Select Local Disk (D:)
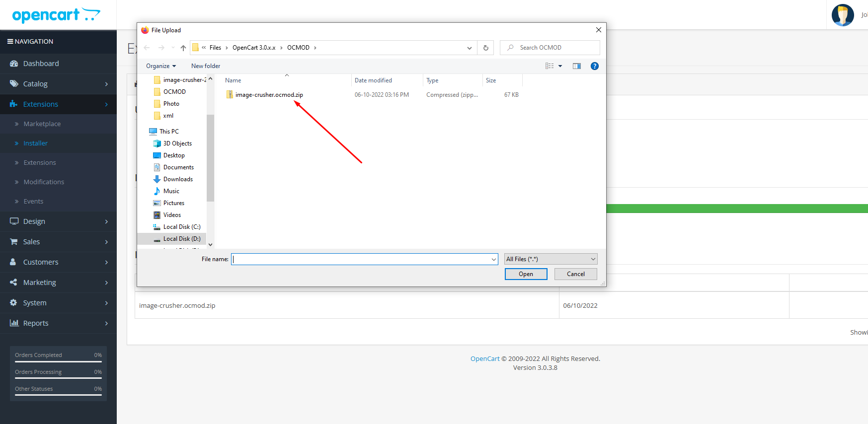The image size is (868, 424). pos(182,239)
